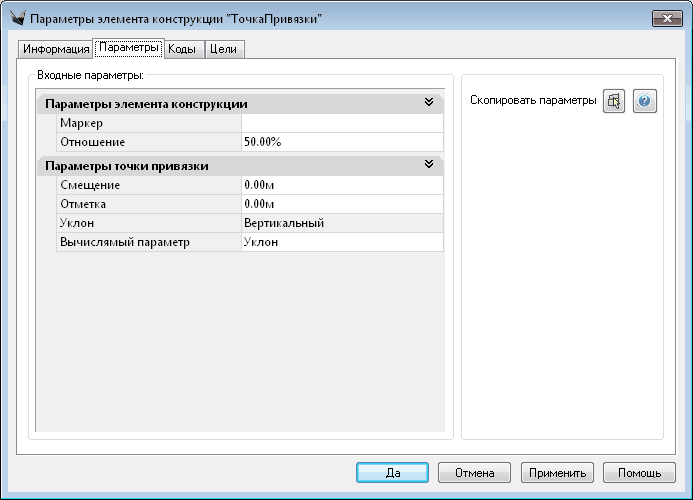This screenshot has height=500, width=693.
Task: Select the Параметры tab
Action: 128,48
